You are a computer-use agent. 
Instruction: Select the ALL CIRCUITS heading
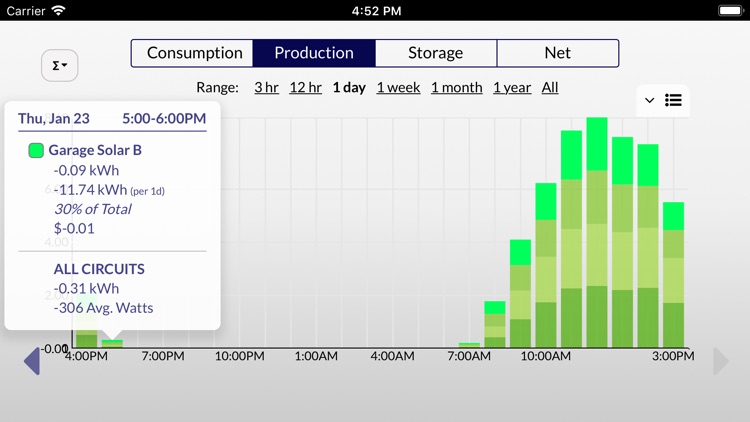[99, 269]
